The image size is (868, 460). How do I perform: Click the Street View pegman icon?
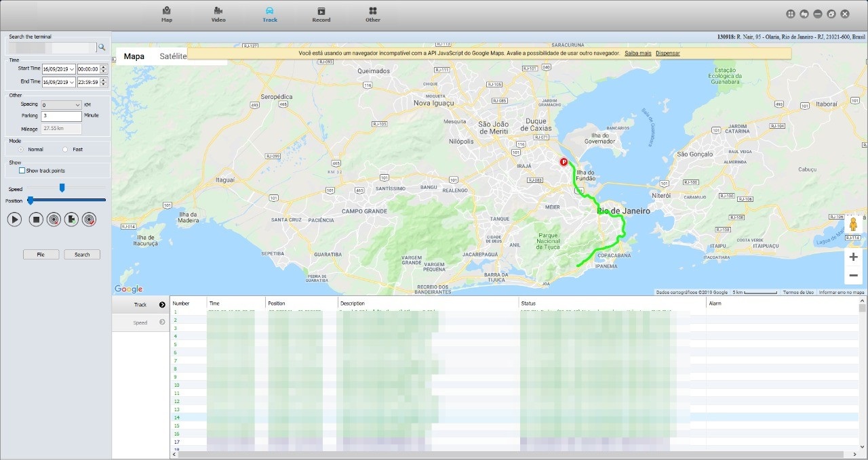click(x=853, y=225)
